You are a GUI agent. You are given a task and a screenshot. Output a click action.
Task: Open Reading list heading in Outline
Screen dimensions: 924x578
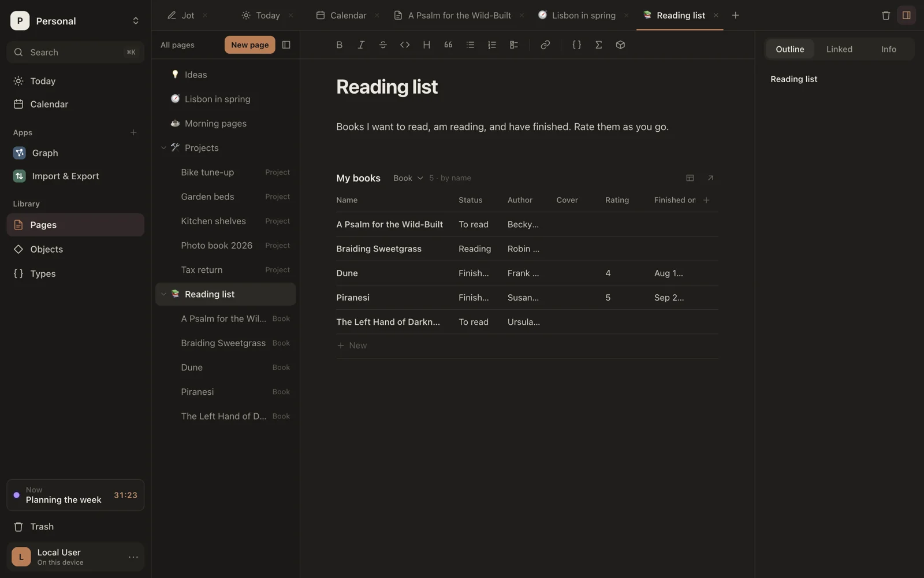(793, 79)
